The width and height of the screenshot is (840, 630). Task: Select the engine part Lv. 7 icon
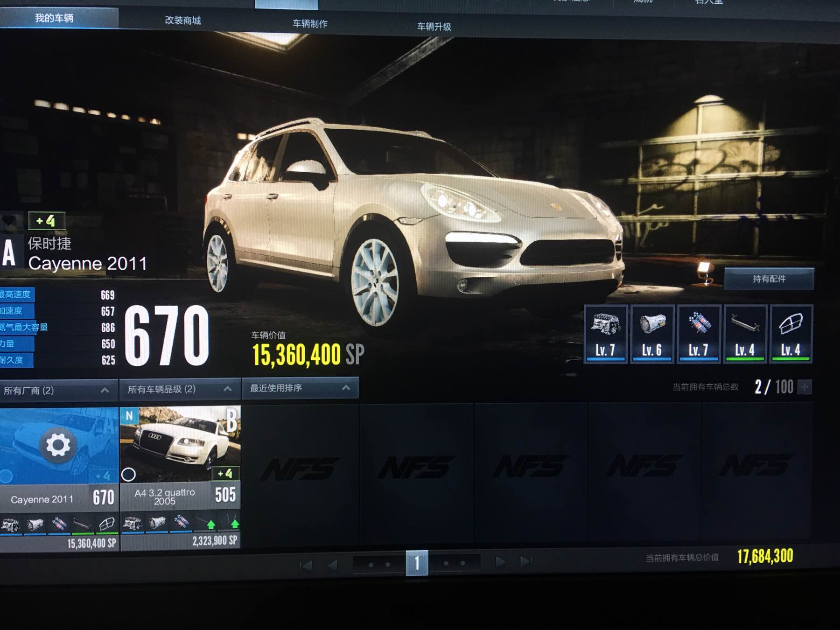[x=605, y=334]
